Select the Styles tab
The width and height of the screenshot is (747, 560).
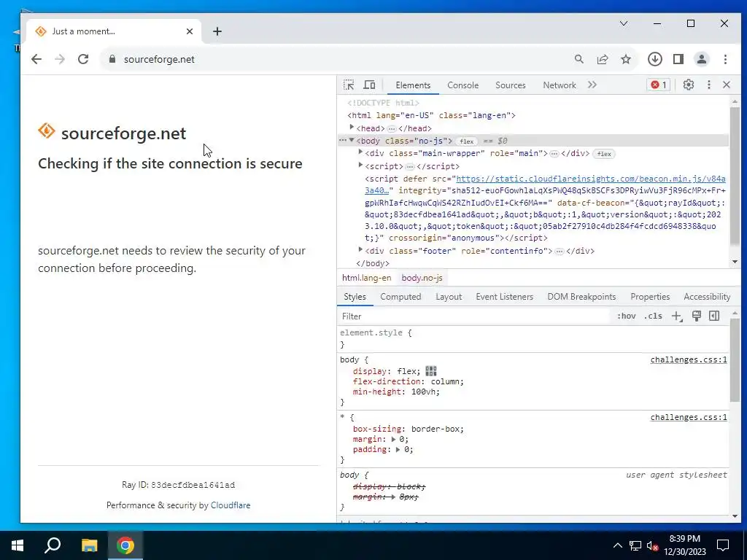point(355,297)
